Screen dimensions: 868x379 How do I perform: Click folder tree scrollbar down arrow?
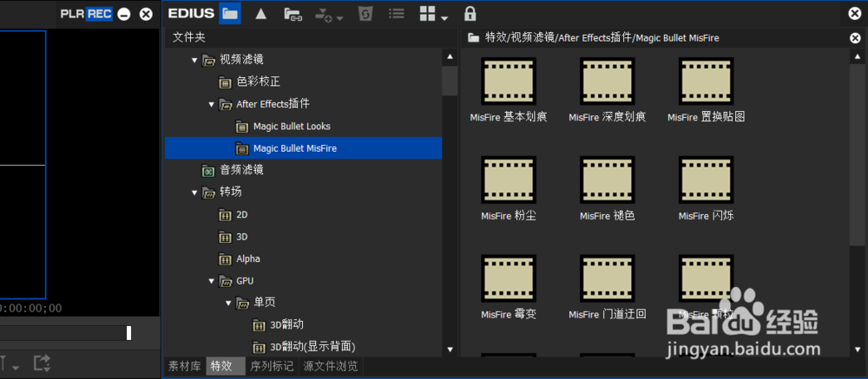[x=450, y=350]
